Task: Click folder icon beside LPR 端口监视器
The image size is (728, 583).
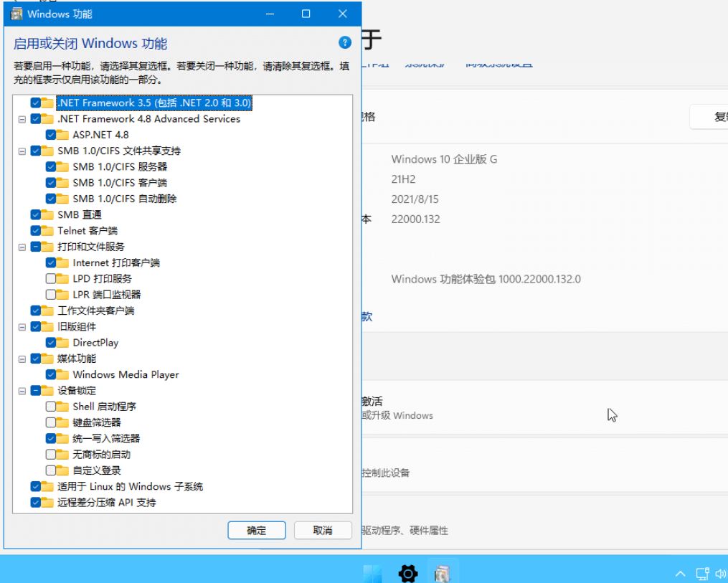Action: pyautogui.click(x=62, y=295)
